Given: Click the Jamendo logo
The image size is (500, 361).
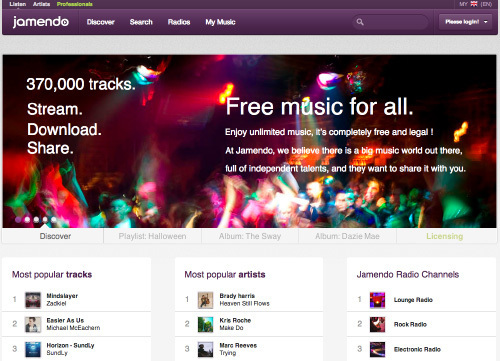Looking at the screenshot, I should [41, 22].
